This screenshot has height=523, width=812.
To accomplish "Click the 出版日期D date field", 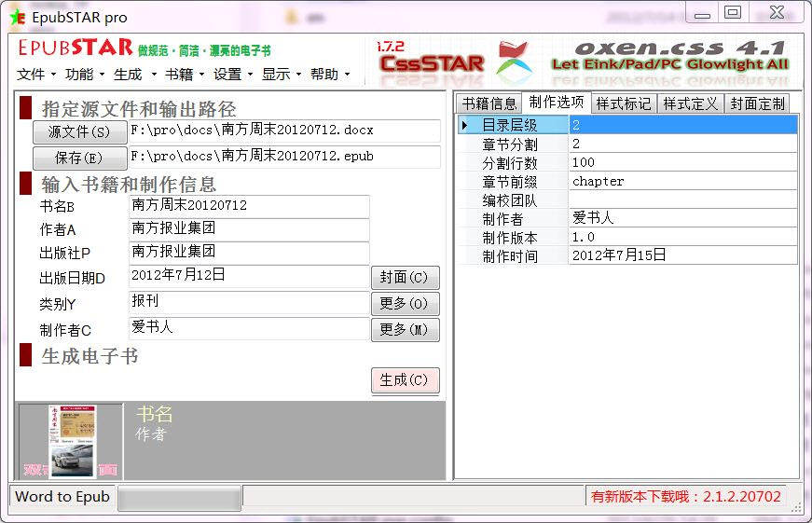I will [249, 276].
